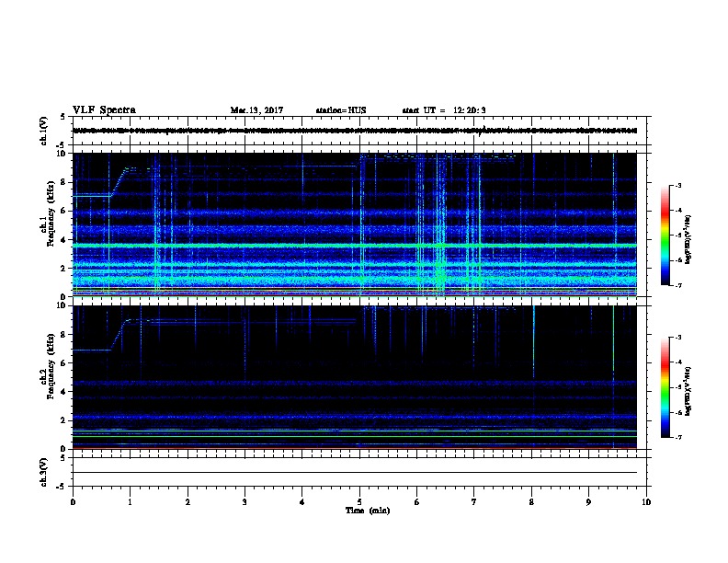Click the "ch.3(V)" waveform axis label
Screen dimensions: 728x563
(x=43, y=472)
